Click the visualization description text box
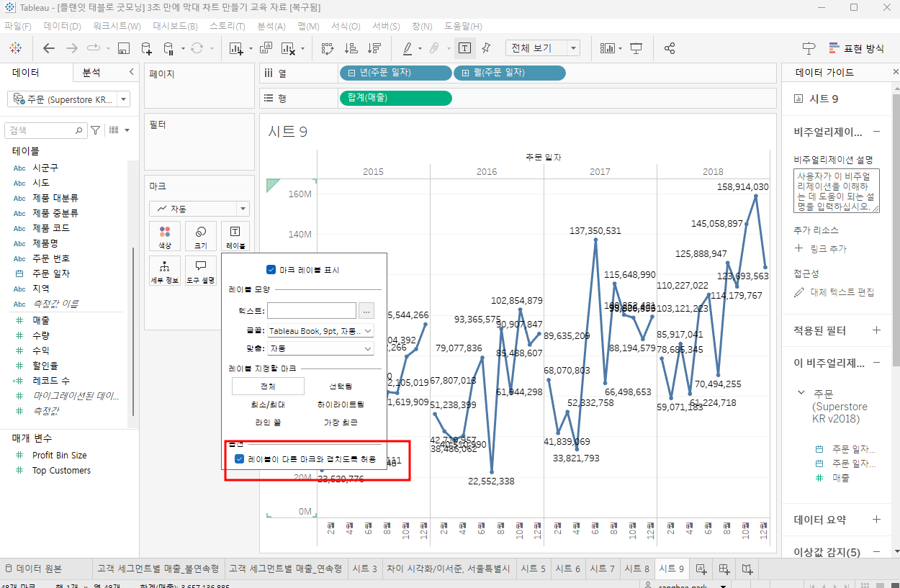Screen dimensions: 900x588 (837, 191)
